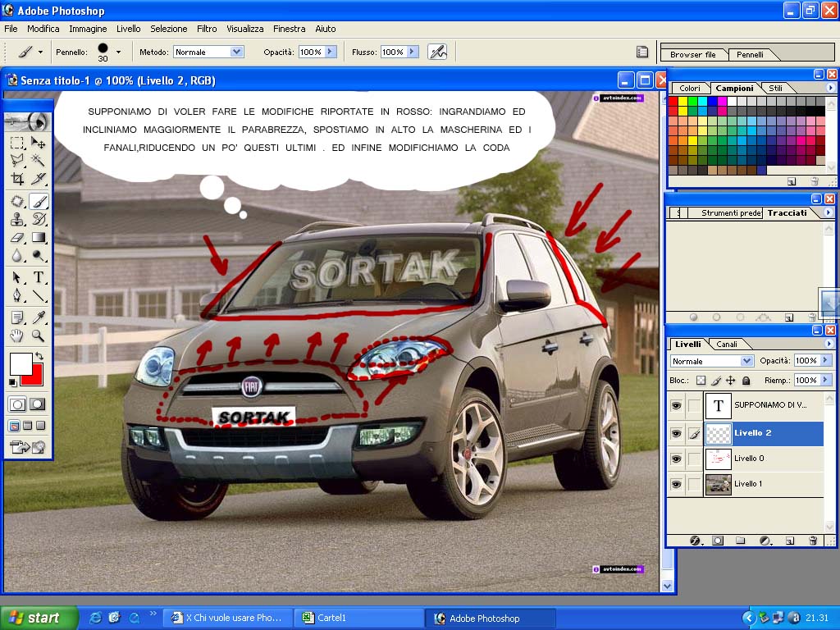Open the Browser file tab
This screenshot has height=630, width=840.
[692, 55]
